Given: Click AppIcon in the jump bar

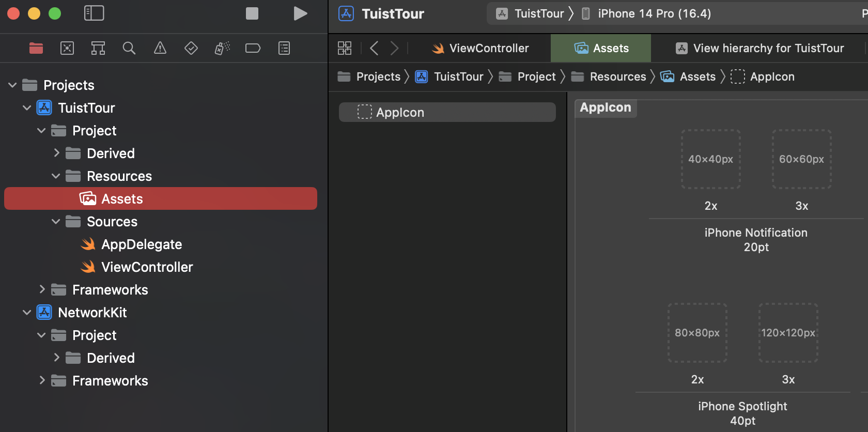Looking at the screenshot, I should 763,76.
